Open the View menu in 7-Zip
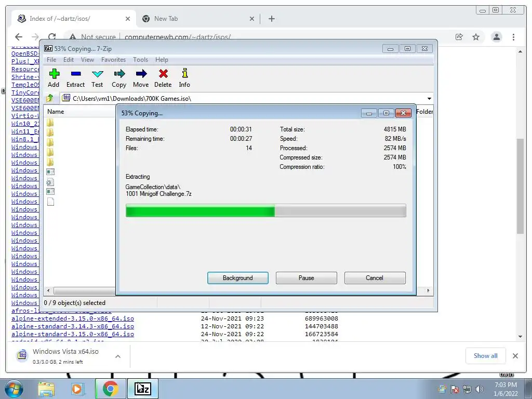 [x=87, y=60]
